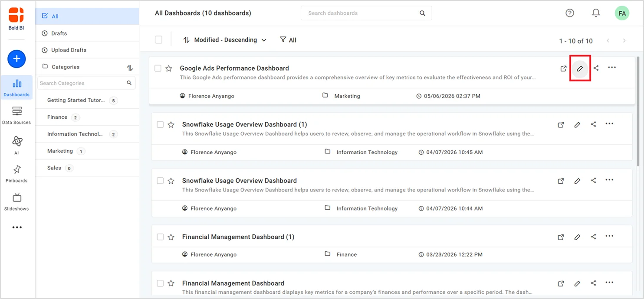This screenshot has width=644, height=299.
Task: Open the AI section in sidebar
Action: 16,145
